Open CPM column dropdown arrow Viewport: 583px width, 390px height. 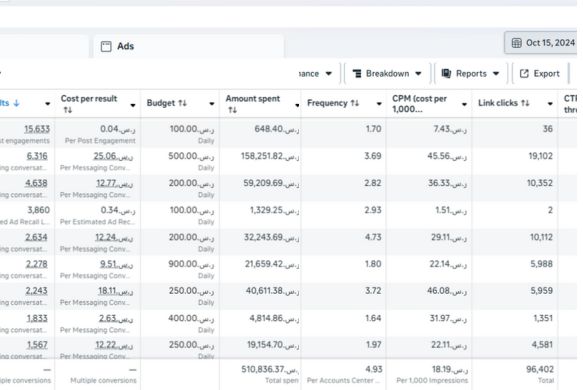pos(464,104)
